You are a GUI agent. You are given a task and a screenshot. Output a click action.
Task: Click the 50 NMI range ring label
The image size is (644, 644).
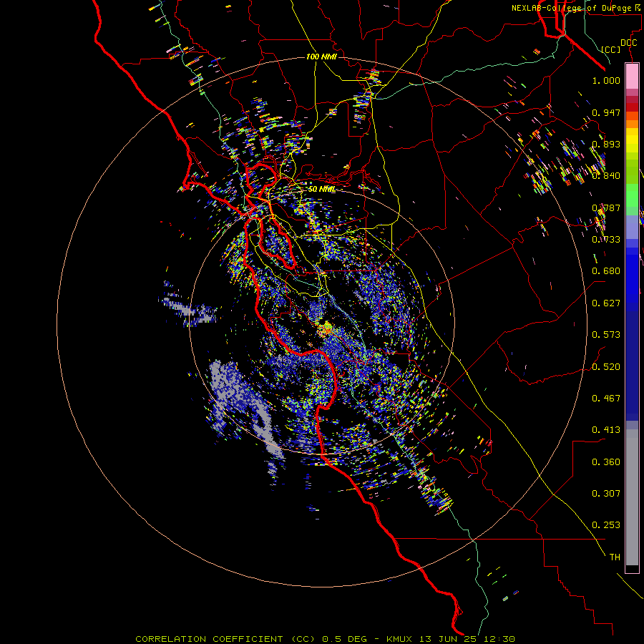point(321,190)
